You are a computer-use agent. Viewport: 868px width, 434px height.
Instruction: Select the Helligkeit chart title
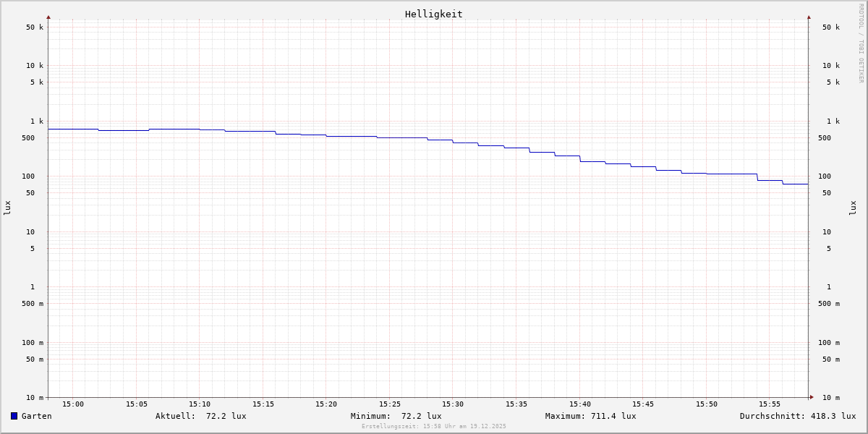coord(433,14)
